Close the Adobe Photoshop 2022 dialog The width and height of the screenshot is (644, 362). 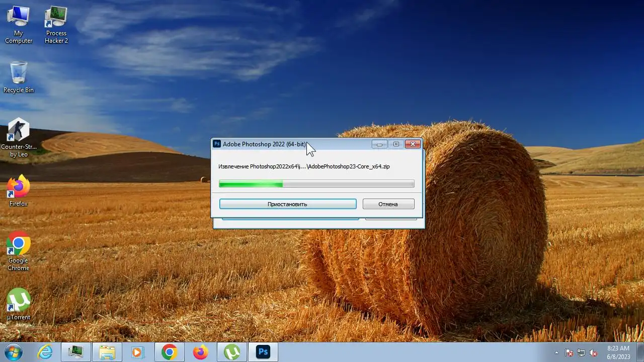(x=413, y=144)
